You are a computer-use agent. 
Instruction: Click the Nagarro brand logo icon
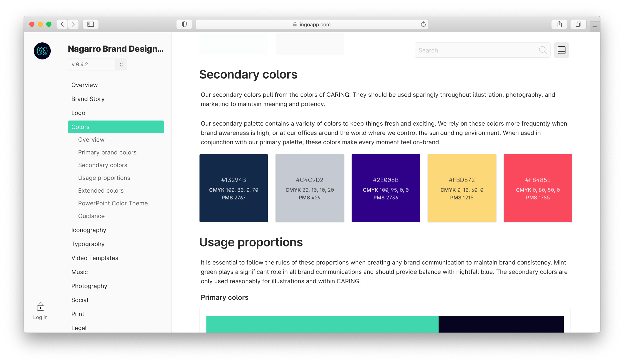pos(42,51)
